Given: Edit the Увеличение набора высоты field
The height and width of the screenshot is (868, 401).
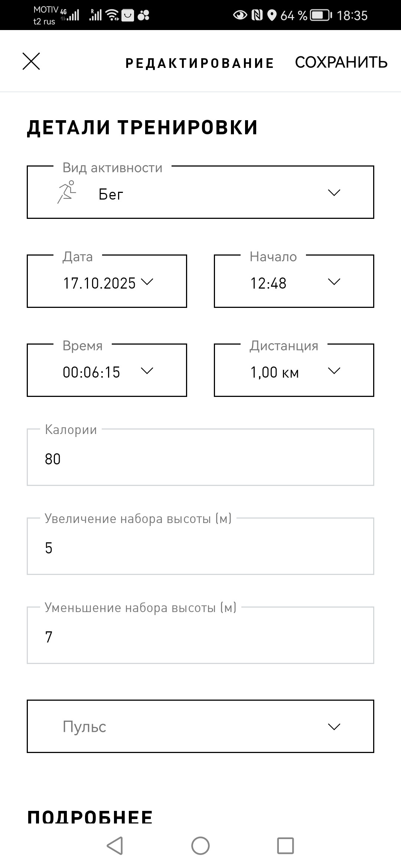Looking at the screenshot, I should tap(200, 546).
